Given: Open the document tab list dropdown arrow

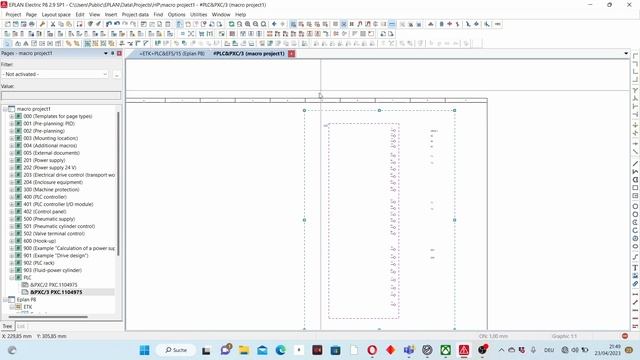Looking at the screenshot, I should point(626,53).
